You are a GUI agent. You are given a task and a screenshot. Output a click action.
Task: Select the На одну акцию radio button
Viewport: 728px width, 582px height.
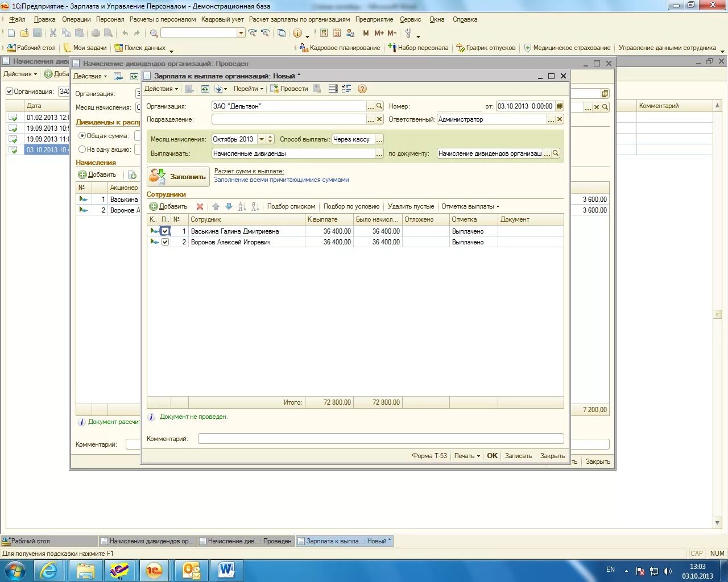(x=82, y=149)
